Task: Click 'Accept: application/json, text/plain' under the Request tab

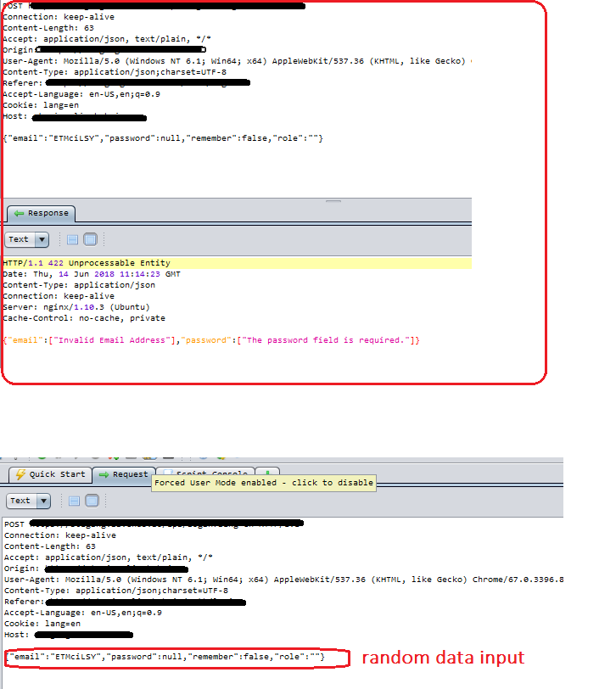Action: point(109,557)
